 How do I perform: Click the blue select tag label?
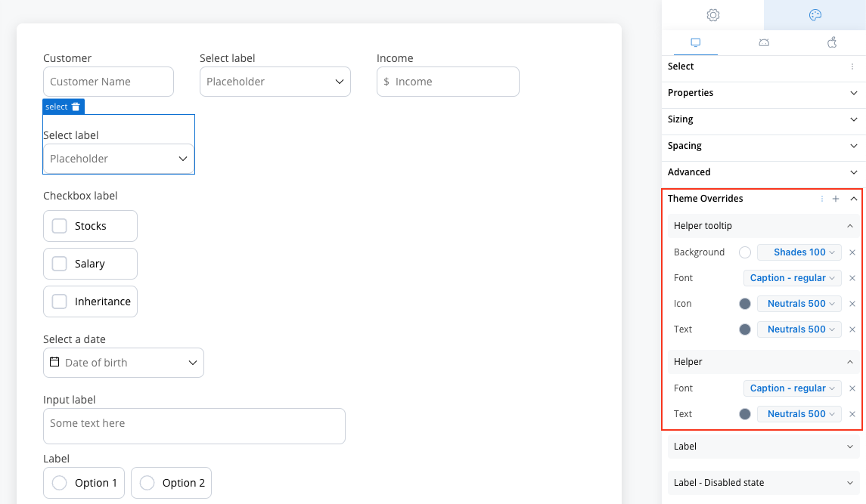tap(56, 107)
